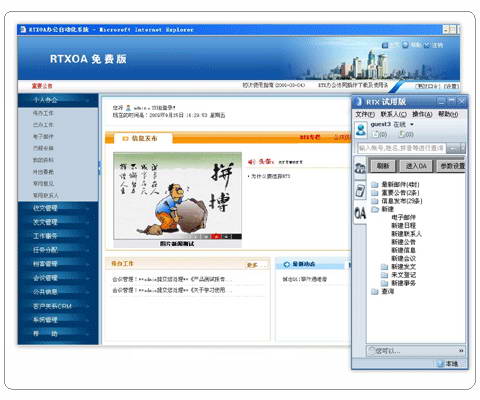Expand the 任务分配 sidebar section
Viewport: 480px width, 400px height.
[58, 250]
